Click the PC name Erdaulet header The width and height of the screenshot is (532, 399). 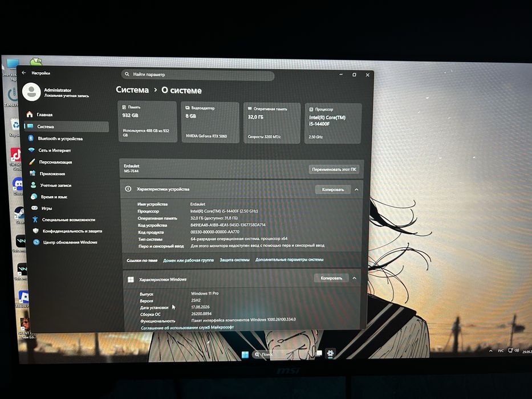132,166
